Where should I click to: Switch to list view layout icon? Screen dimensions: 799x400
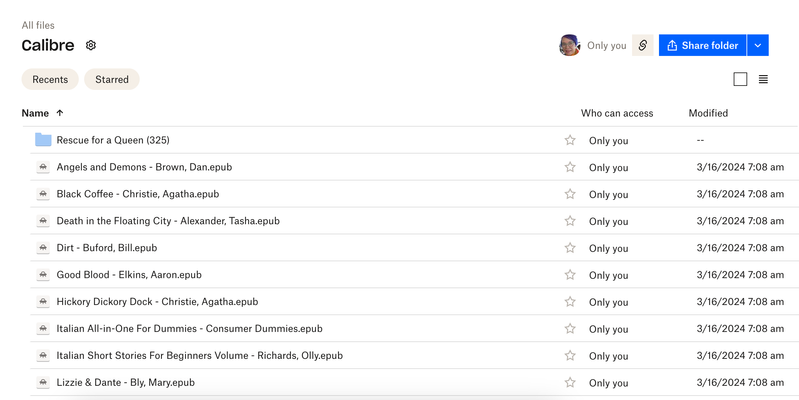tap(763, 80)
